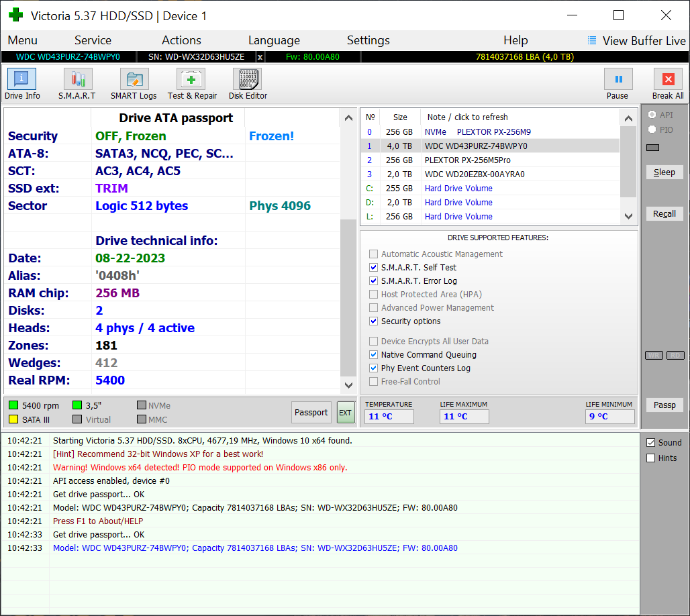Put the drive to Sleep
This screenshot has height=616, width=690.
(x=664, y=172)
